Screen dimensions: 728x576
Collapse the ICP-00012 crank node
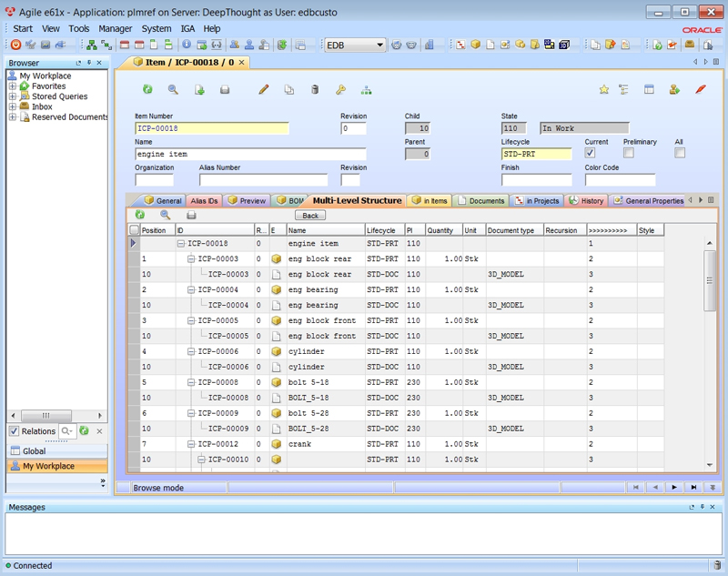[191, 444]
